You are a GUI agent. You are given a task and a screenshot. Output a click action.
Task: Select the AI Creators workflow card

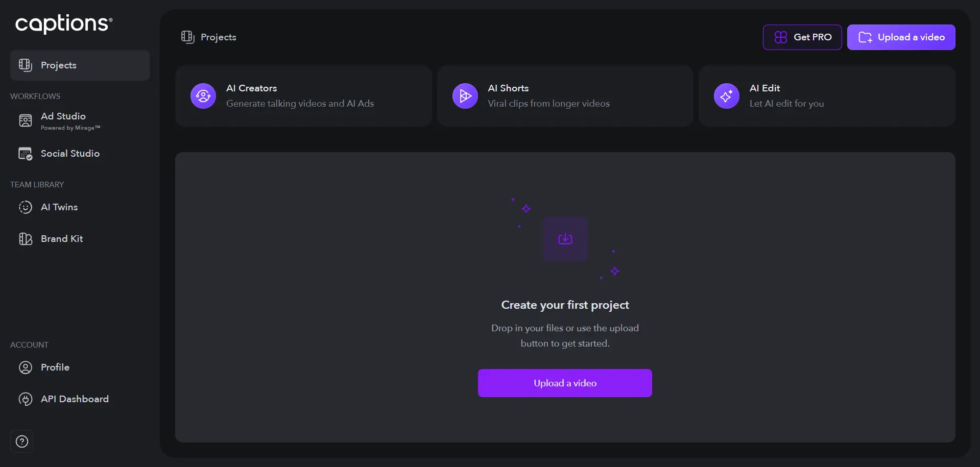[303, 95]
